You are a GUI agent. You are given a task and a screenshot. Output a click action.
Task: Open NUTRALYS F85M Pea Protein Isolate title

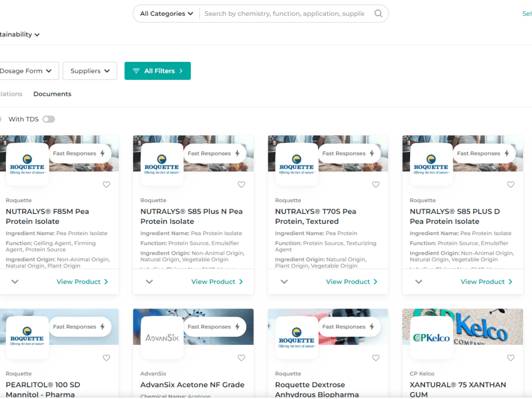click(x=47, y=217)
